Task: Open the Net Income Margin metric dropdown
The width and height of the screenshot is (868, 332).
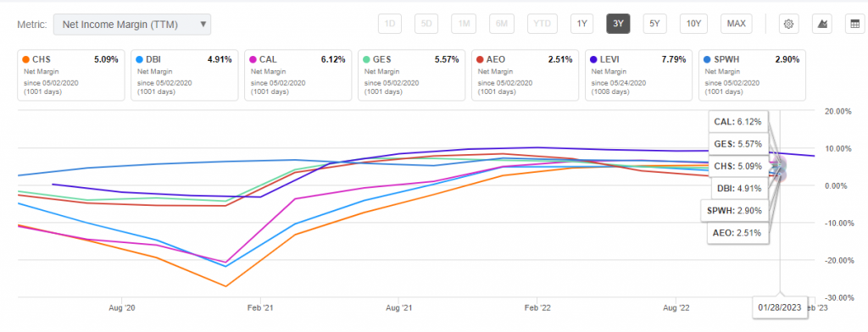Action: (x=132, y=25)
